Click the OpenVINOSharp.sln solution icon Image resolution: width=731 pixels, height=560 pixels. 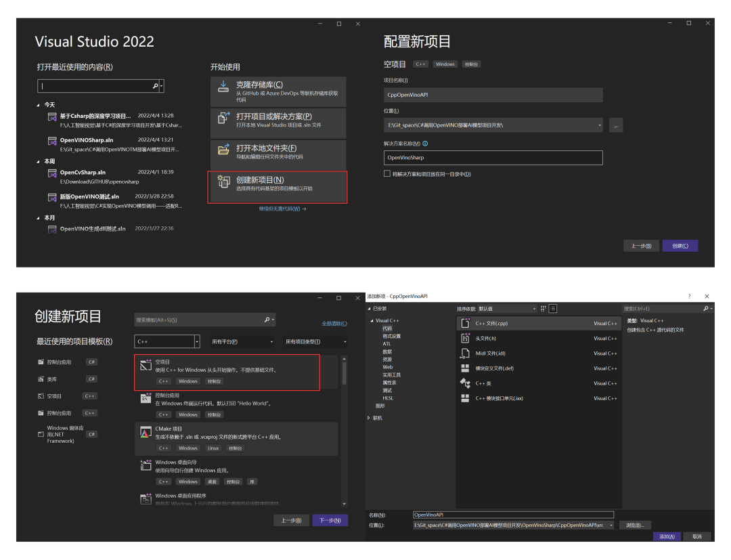point(52,141)
